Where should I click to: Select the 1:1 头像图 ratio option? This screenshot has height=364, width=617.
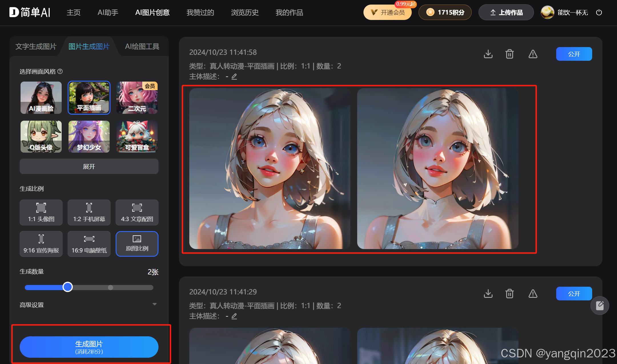pos(41,213)
